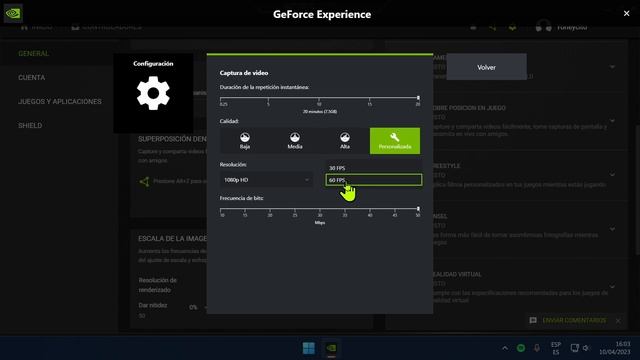
Task: Click the green tray icon in taskbar
Action: pos(521,348)
